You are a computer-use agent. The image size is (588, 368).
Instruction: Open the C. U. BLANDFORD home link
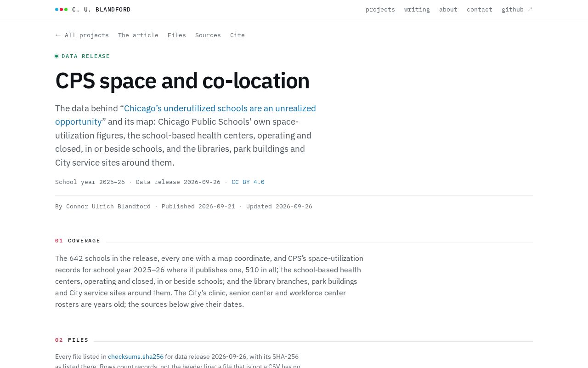(93, 9)
